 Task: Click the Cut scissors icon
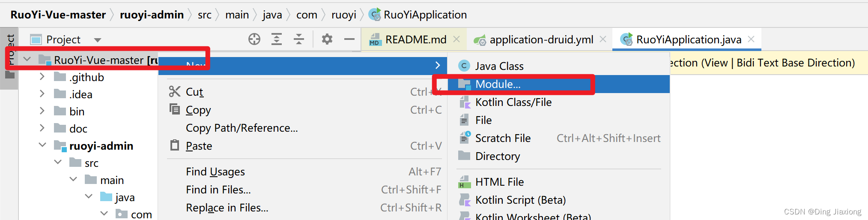pyautogui.click(x=175, y=91)
